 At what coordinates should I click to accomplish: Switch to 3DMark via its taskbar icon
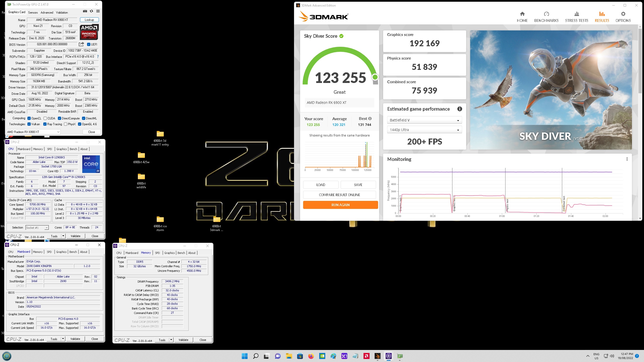377,356
